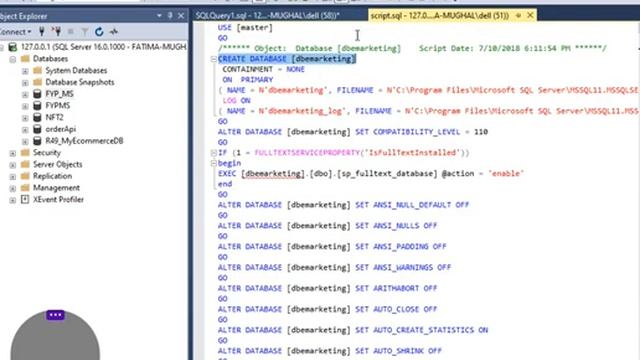
Task: Click 'sp_fulltext_database' in EXEC line
Action: pyautogui.click(x=387, y=173)
